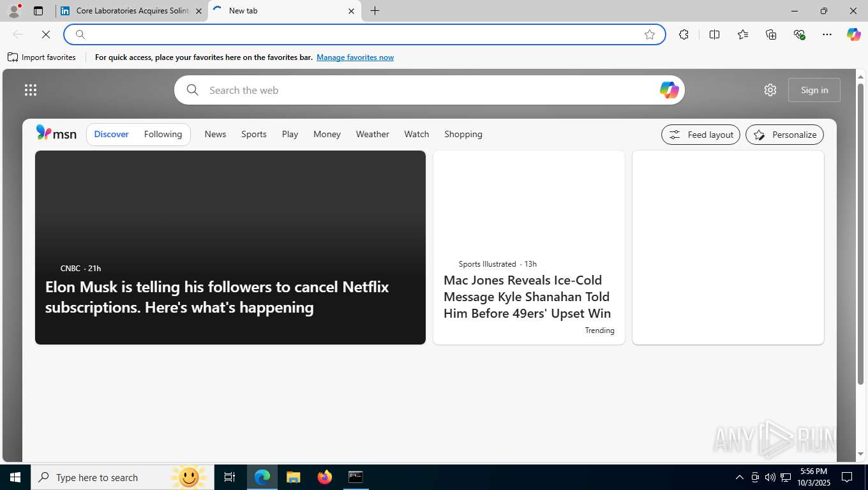This screenshot has width=868, height=490.
Task: Click the Copilot icon in search box
Action: pyautogui.click(x=669, y=90)
